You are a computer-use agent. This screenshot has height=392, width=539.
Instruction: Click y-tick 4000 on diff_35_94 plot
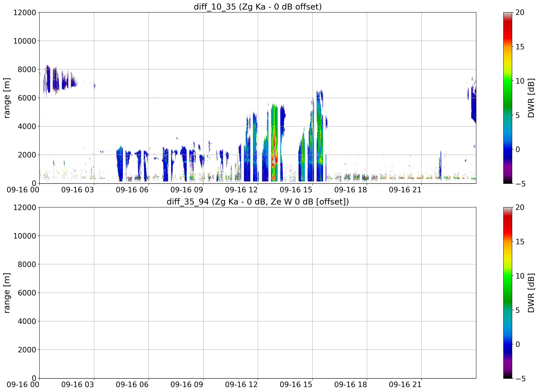[27, 321]
